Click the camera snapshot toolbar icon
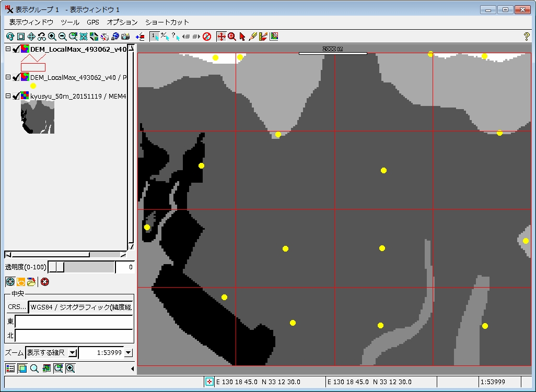 125,37
